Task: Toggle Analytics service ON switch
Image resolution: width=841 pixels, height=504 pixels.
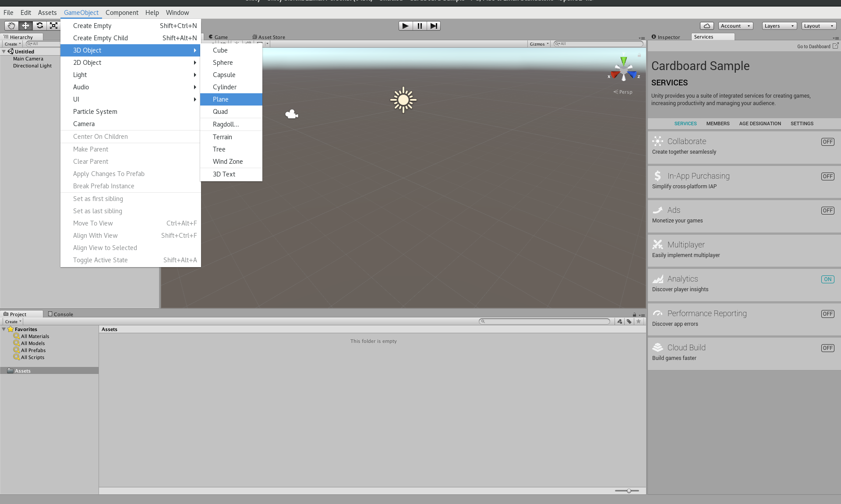Action: click(827, 279)
